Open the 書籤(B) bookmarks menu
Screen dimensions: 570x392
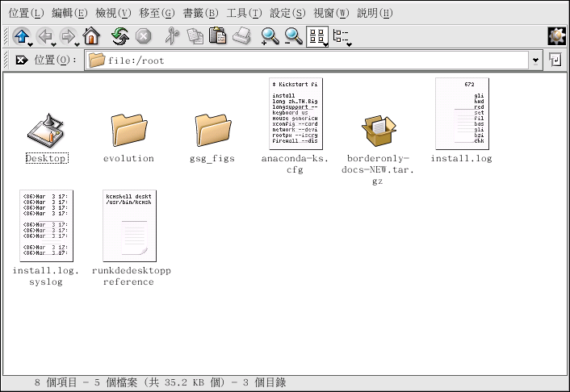point(199,13)
